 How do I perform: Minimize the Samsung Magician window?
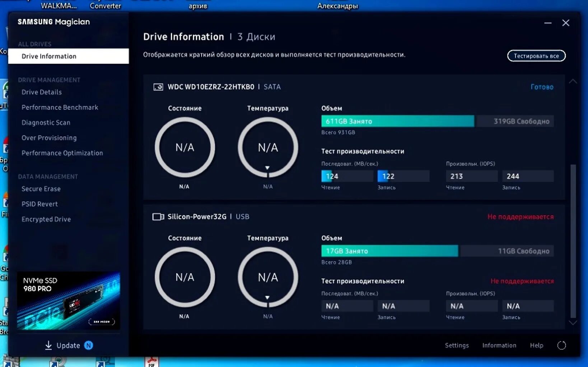(x=548, y=23)
